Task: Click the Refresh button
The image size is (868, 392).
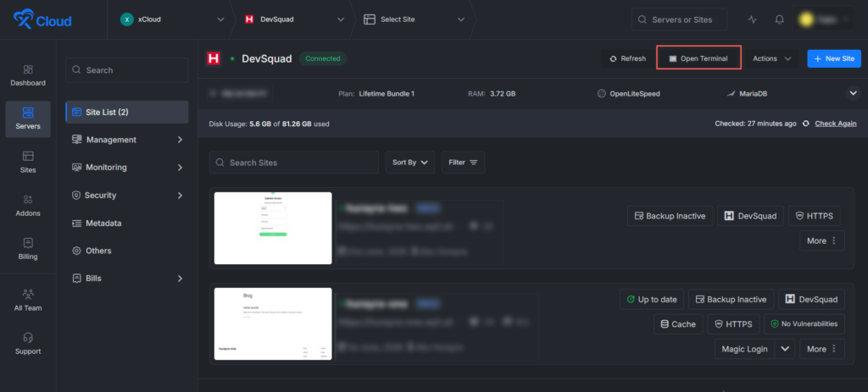Action: (x=627, y=58)
